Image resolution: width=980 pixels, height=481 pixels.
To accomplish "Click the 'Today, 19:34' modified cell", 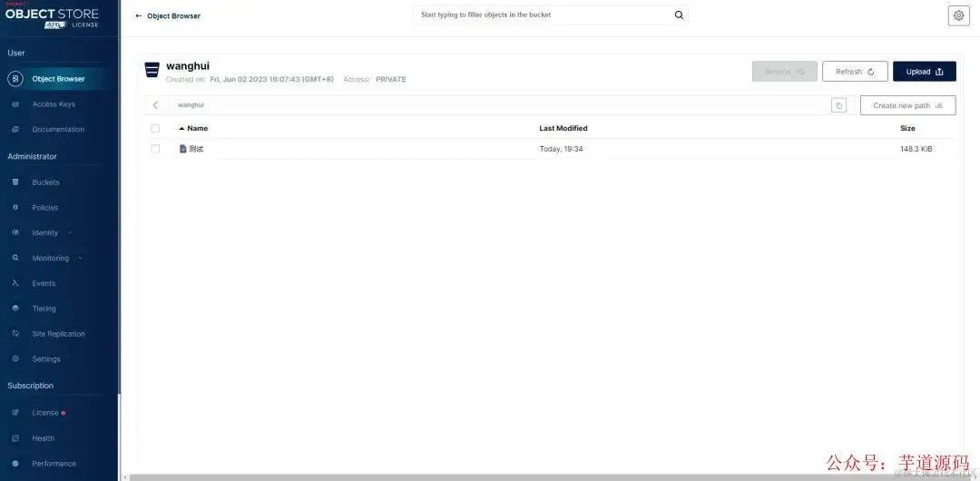I will click(561, 149).
